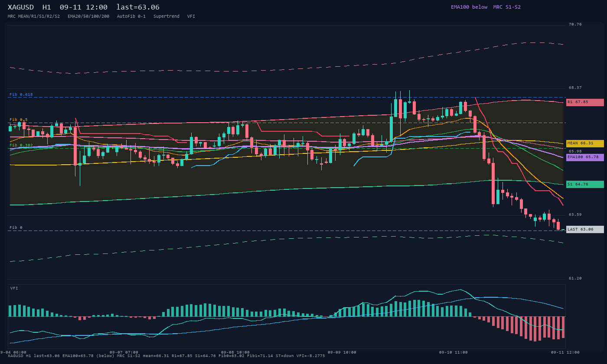
Task: Click the AutoFib 0-1 indicator legend
Action: point(131,16)
